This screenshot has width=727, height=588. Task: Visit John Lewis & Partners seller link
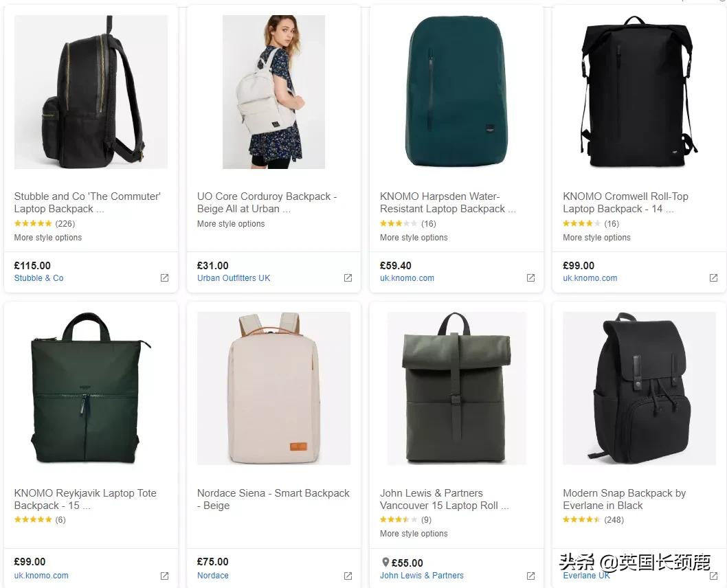[x=422, y=576]
